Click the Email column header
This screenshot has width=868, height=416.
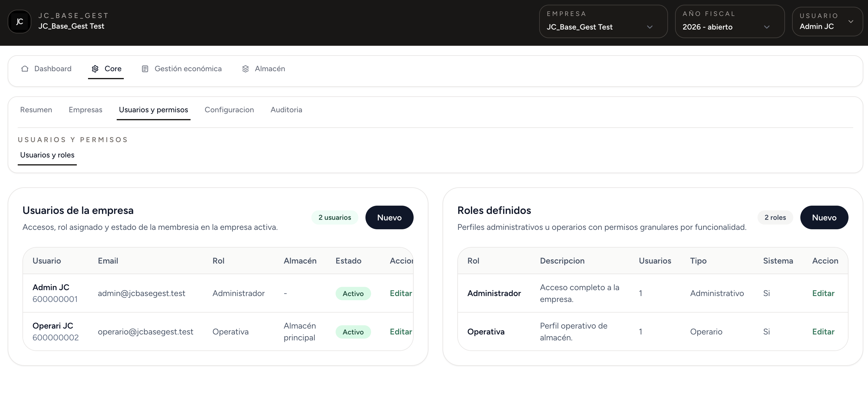[x=108, y=261]
